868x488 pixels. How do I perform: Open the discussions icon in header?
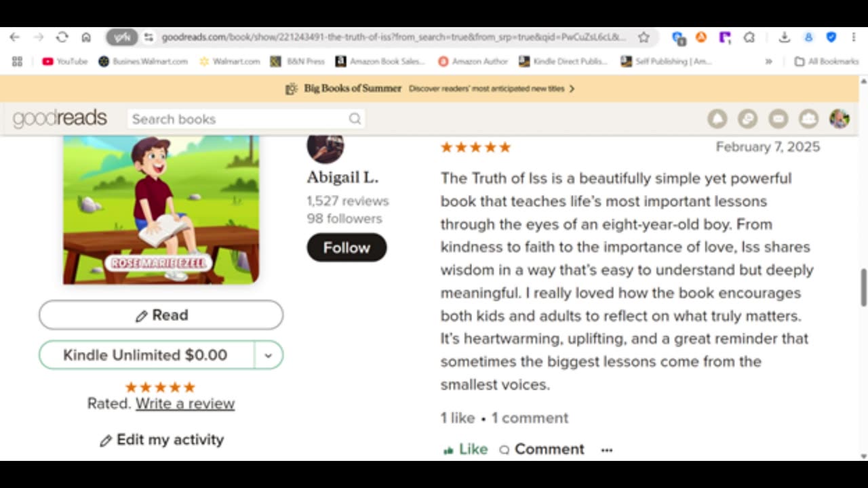pos(747,119)
